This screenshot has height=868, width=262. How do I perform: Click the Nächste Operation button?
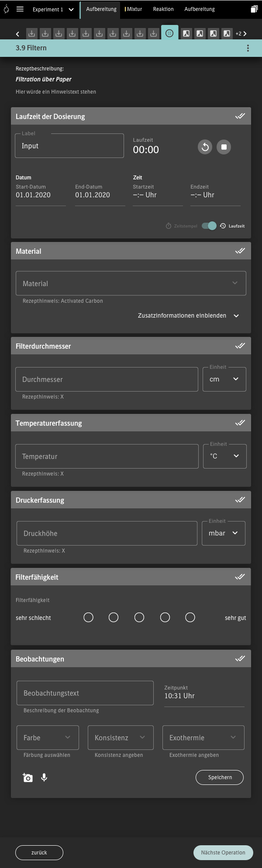tap(223, 853)
